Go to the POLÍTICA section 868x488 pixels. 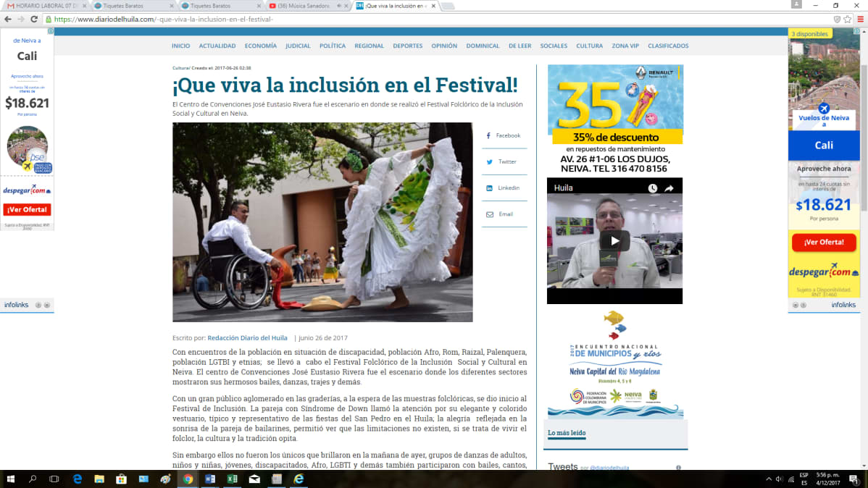click(332, 46)
